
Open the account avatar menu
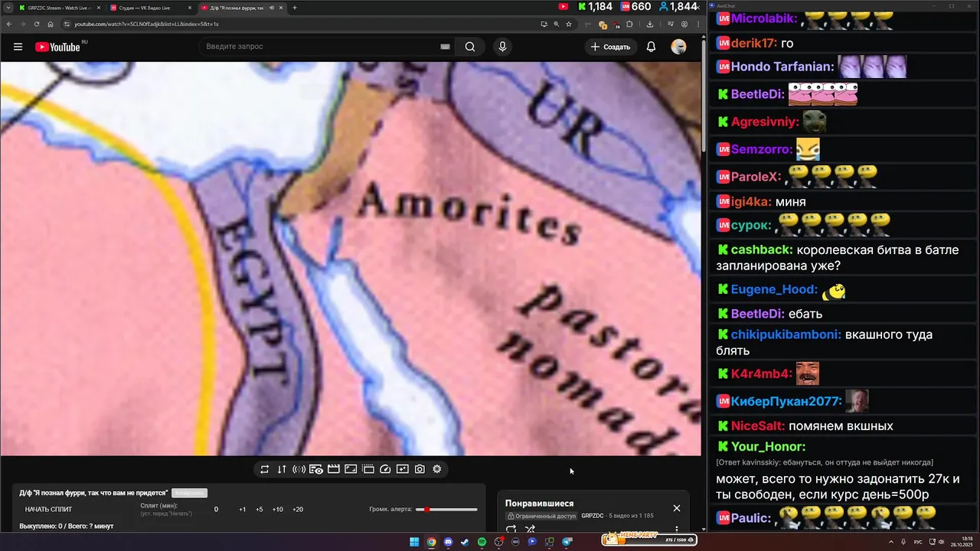point(678,47)
